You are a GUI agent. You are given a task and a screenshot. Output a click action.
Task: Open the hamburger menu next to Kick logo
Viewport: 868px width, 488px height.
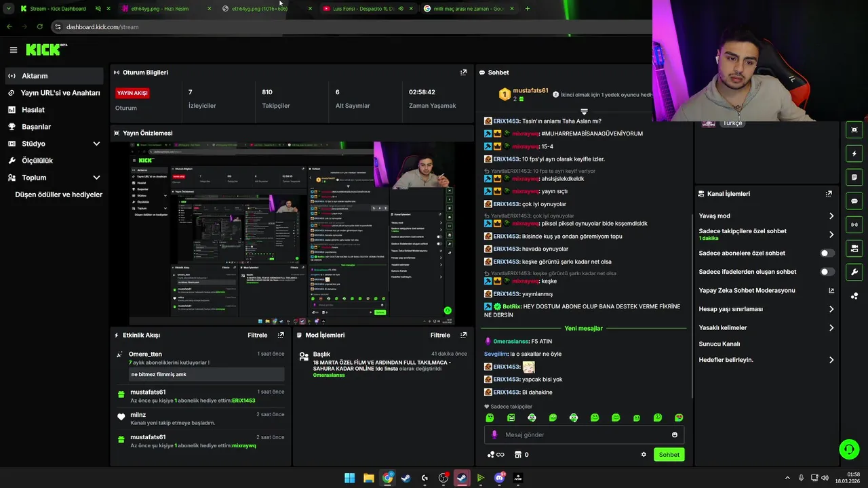(14, 49)
